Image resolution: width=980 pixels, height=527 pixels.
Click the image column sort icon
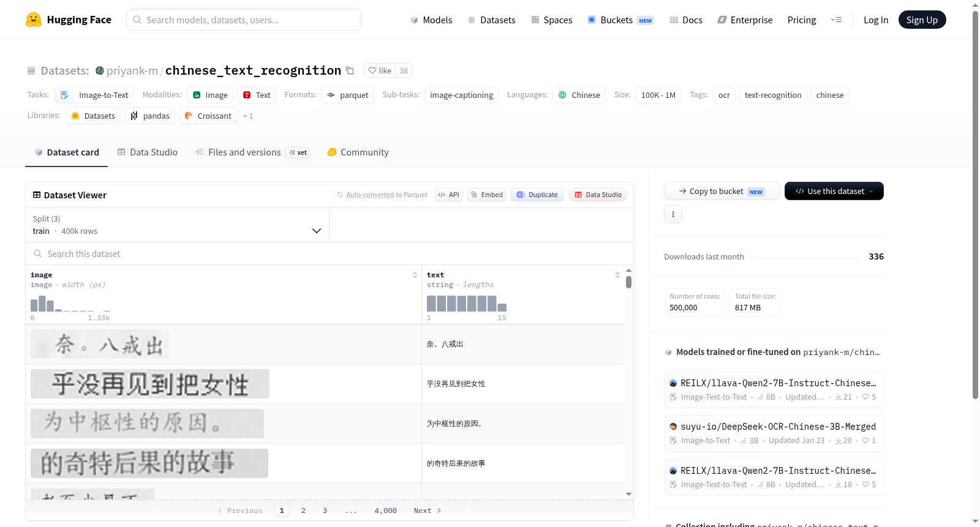[x=415, y=275]
